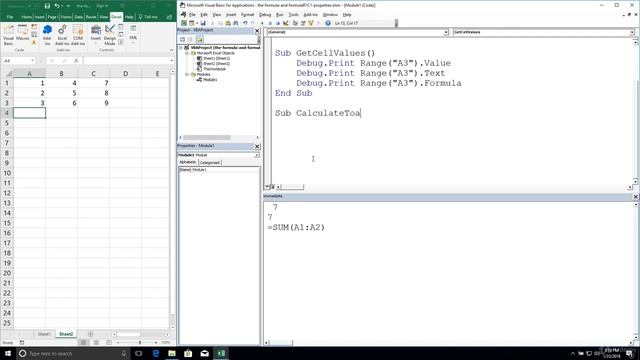
Task: Click View Code icon in Project panel
Action: (x=182, y=39)
